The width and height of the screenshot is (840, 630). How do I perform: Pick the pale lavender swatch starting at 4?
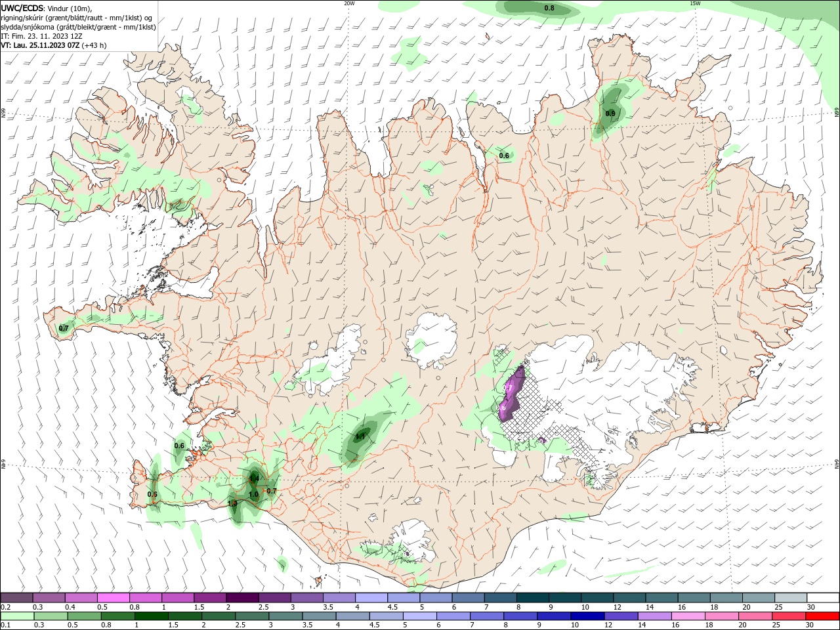coord(371,598)
